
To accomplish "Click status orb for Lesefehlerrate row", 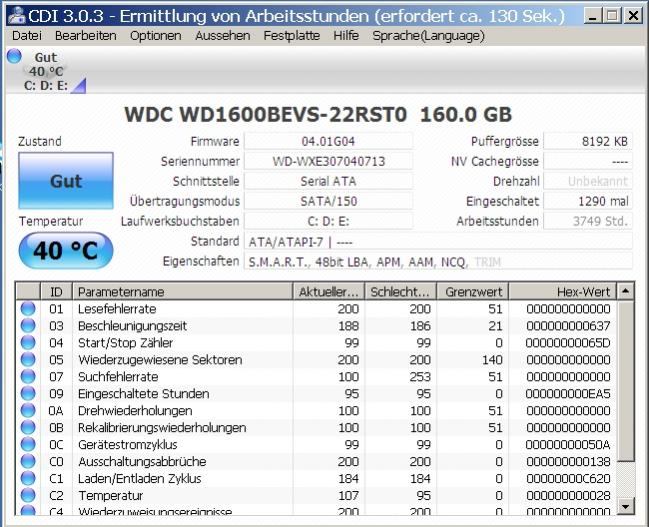I will point(28,309).
